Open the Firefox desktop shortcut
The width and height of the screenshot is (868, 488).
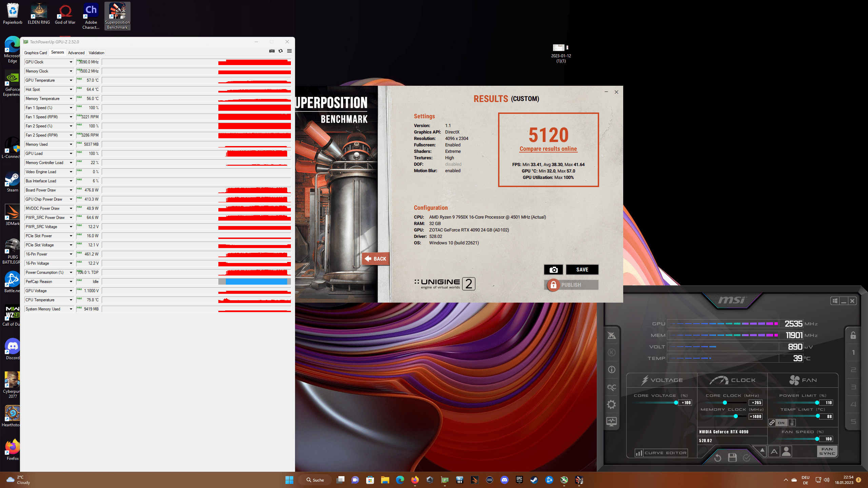tap(13, 450)
